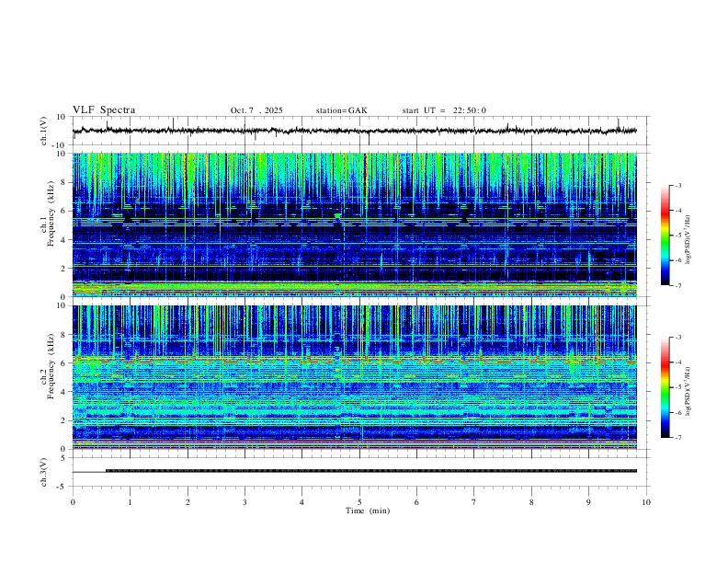Select the ch.1 colorbar "log(PSD)(V²/Hz)" label
The image size is (728, 563).
[x=688, y=240]
